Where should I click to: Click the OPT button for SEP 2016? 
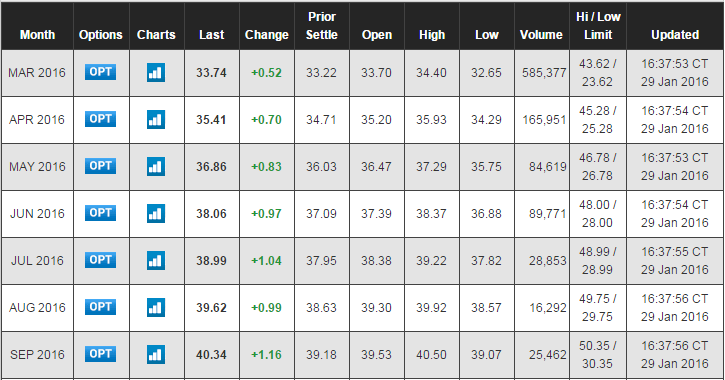[100, 354]
